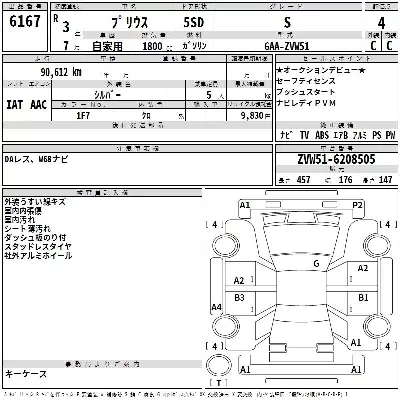Click the ナビ equipment mark
This screenshot has height=400, width=400.
[x=285, y=135]
